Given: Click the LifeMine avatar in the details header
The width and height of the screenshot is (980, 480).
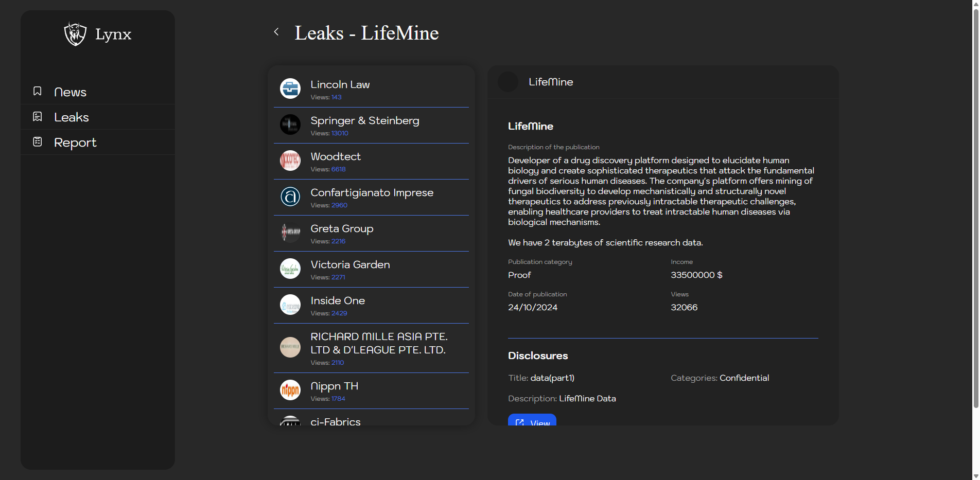Looking at the screenshot, I should [508, 82].
